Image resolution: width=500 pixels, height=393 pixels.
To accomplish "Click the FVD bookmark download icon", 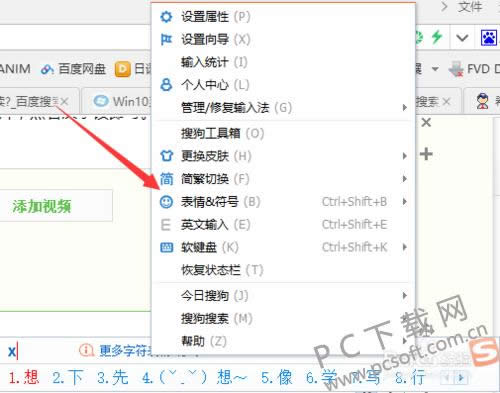I will [456, 69].
